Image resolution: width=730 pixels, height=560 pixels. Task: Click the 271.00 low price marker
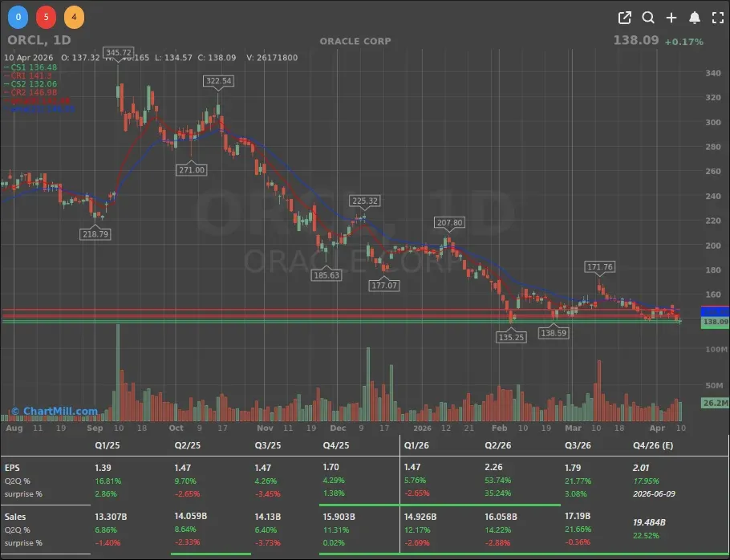pyautogui.click(x=192, y=170)
